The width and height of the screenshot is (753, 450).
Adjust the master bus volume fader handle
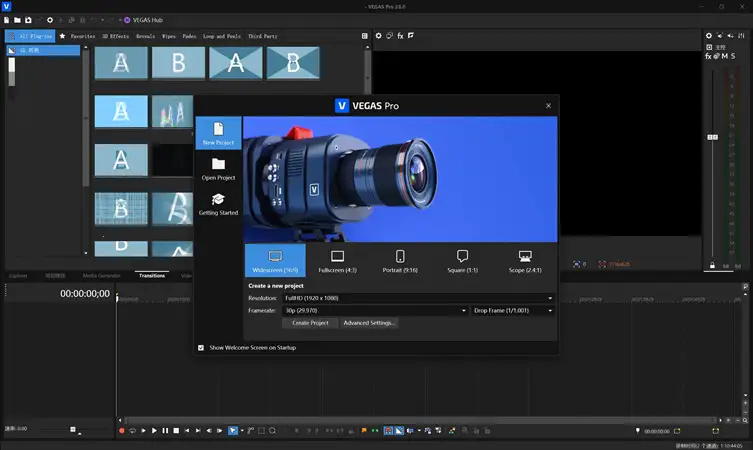[x=713, y=137]
